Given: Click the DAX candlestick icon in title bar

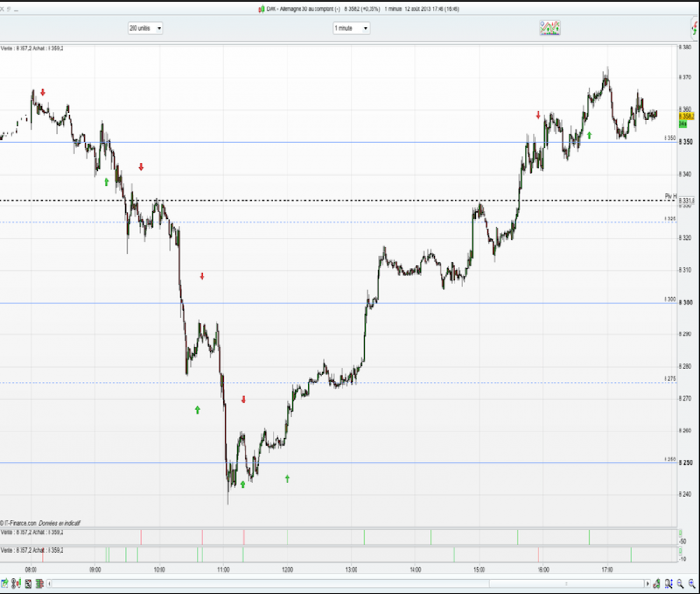Looking at the screenshot, I should coord(261,9).
